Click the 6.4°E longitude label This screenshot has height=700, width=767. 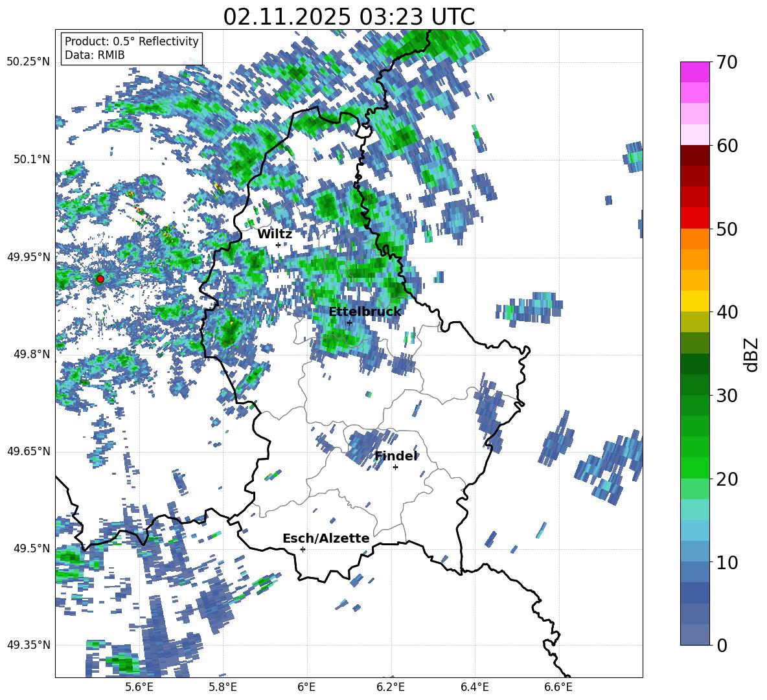coord(474,687)
